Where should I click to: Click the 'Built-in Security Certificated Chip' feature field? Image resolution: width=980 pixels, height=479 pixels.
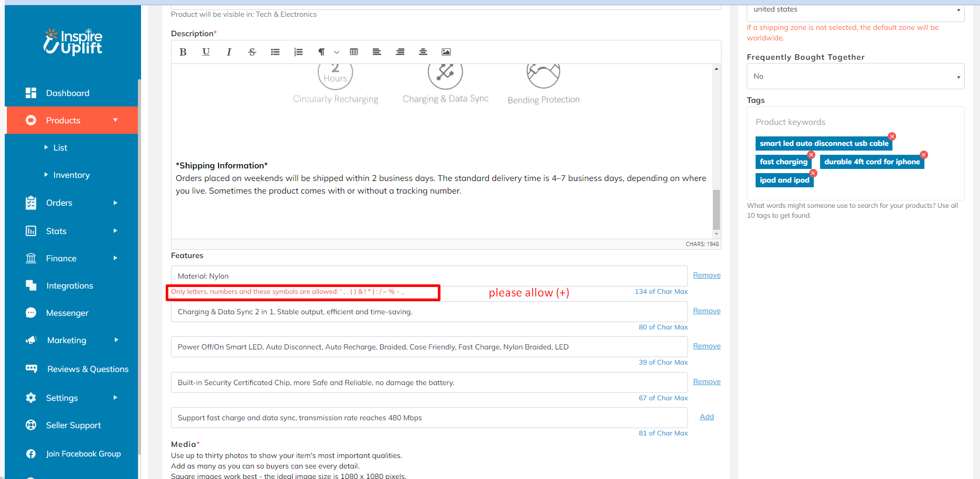[429, 383]
